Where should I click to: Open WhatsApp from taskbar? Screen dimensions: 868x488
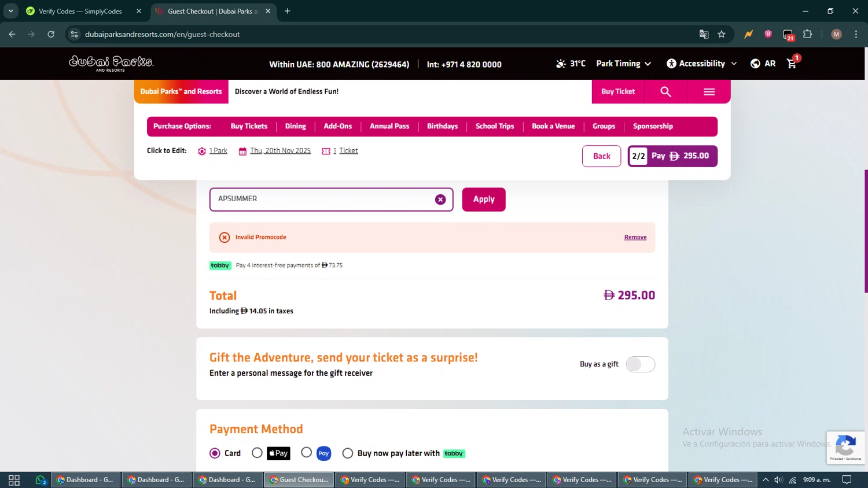point(41,480)
